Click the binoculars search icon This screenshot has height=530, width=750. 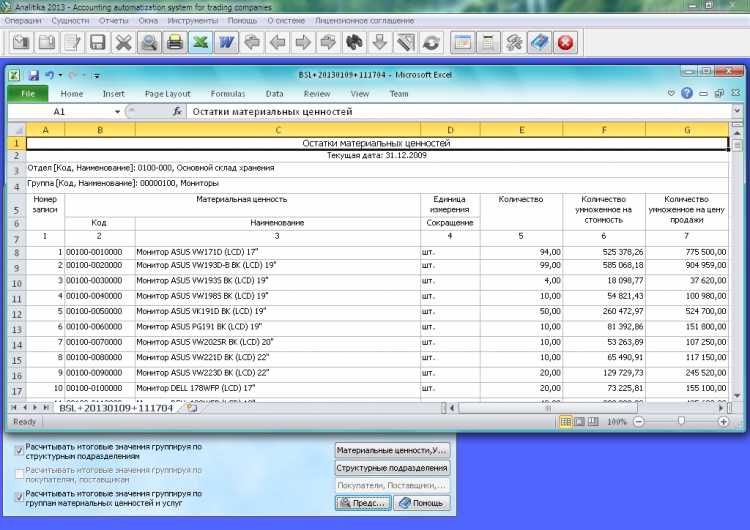click(x=354, y=43)
